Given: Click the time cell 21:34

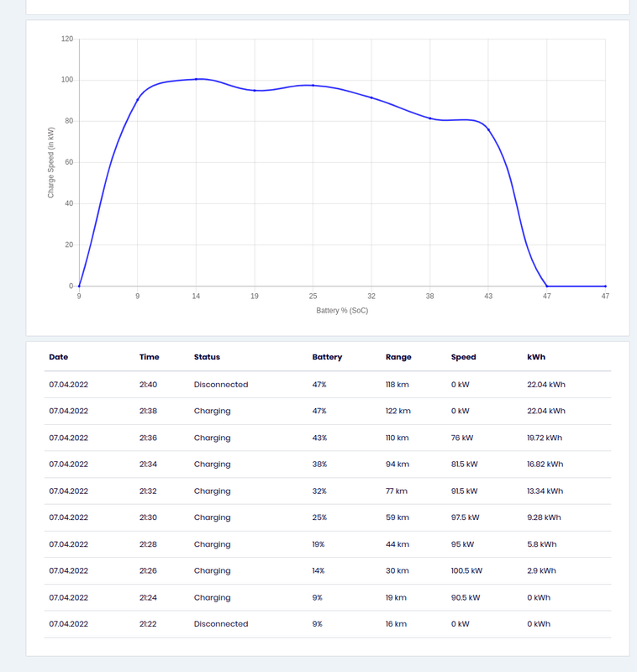Looking at the screenshot, I should [148, 465].
